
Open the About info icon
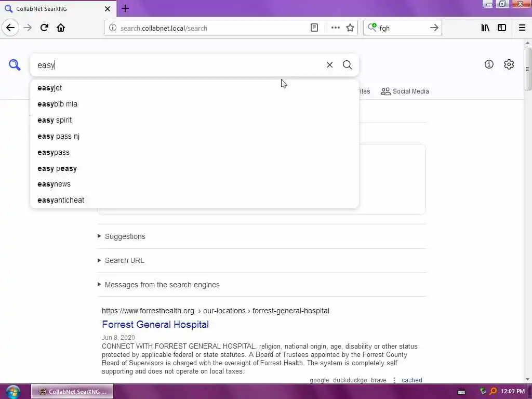pyautogui.click(x=489, y=64)
